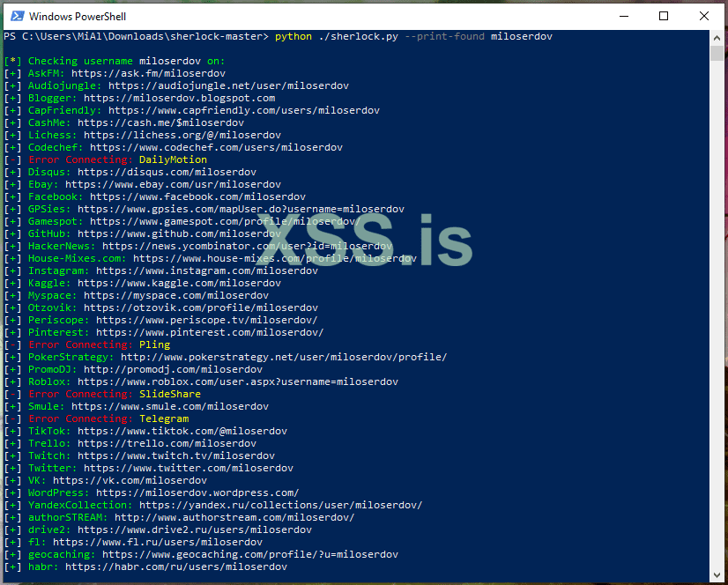Screen dimensions: 728x585
Task: Click the scrollbar up arrow
Action: 717,38
